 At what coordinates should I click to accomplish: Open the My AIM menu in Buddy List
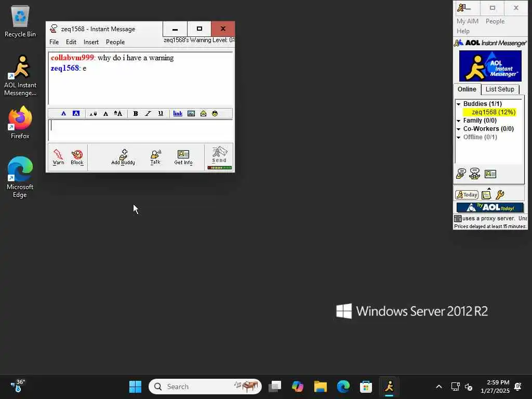468,21
